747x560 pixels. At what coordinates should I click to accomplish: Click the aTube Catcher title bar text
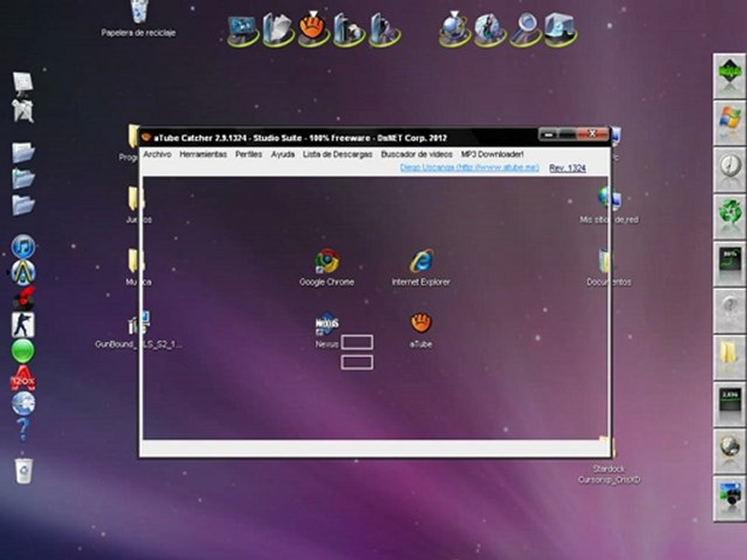(x=300, y=138)
